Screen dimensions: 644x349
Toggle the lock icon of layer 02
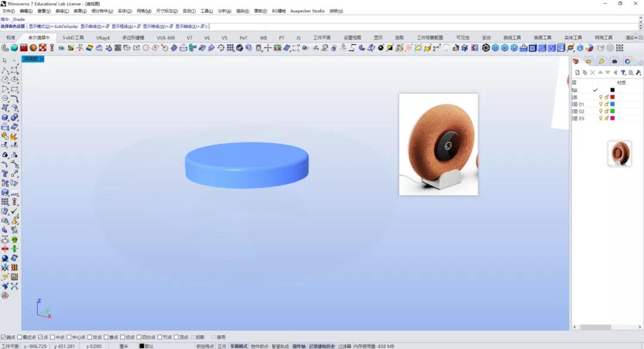[606, 112]
